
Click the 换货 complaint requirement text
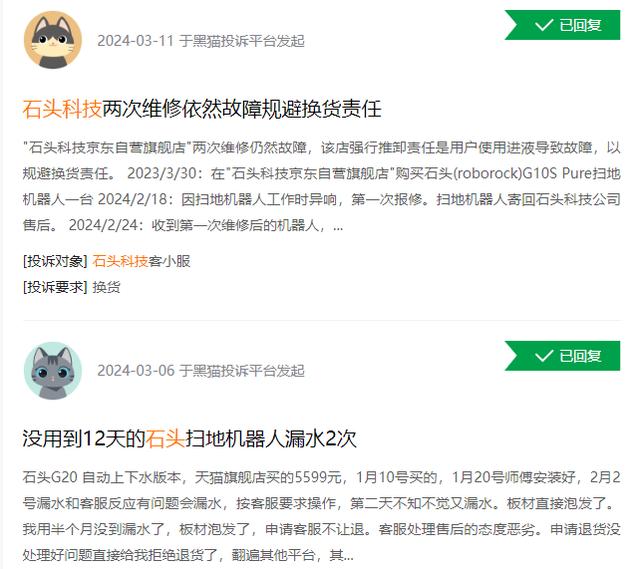tap(106, 287)
